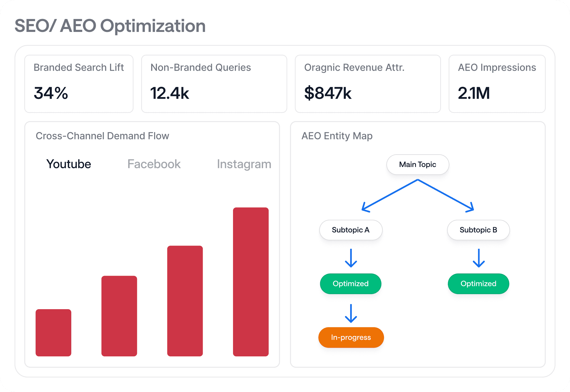Viewport: 570px width, 392px height.
Task: Click the orange In-progress badge
Action: (351, 337)
